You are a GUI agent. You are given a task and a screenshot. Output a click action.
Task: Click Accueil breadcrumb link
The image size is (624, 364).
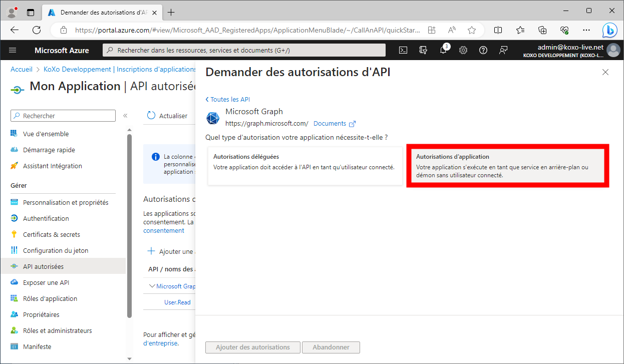(22, 69)
